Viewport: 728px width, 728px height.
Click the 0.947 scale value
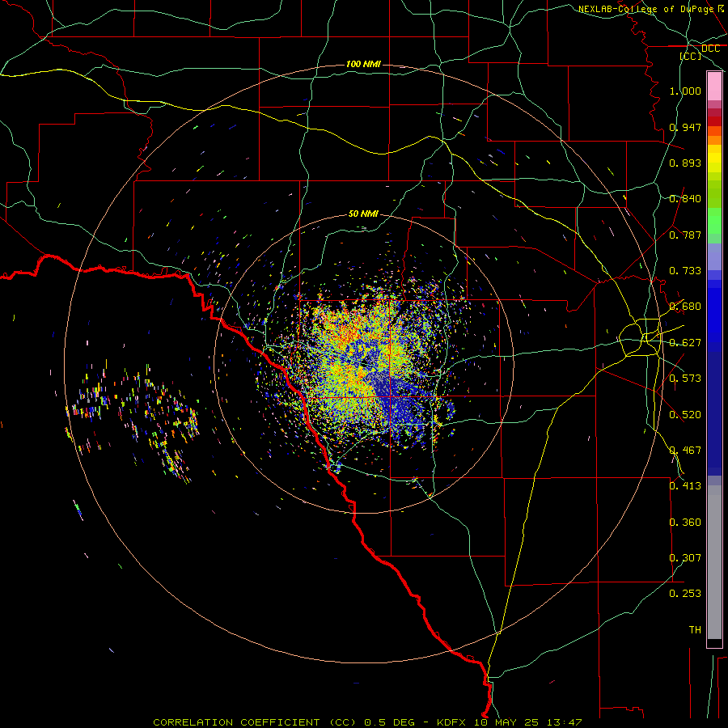(x=685, y=127)
